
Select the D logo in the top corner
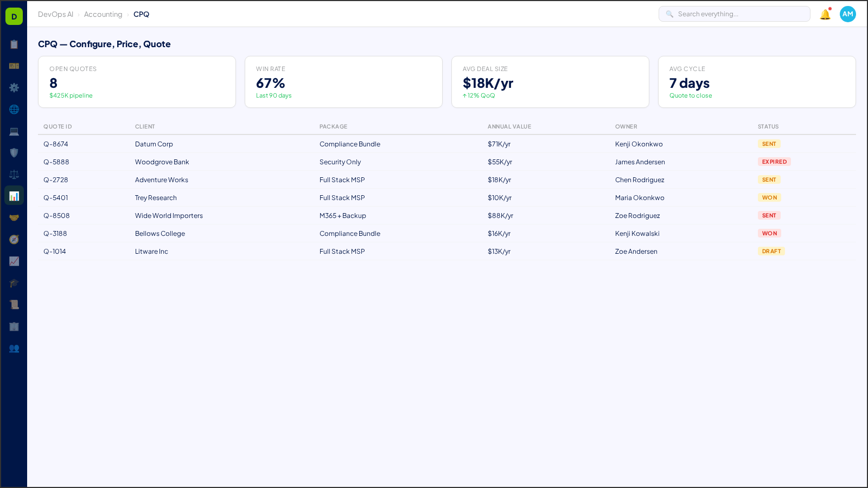14,16
